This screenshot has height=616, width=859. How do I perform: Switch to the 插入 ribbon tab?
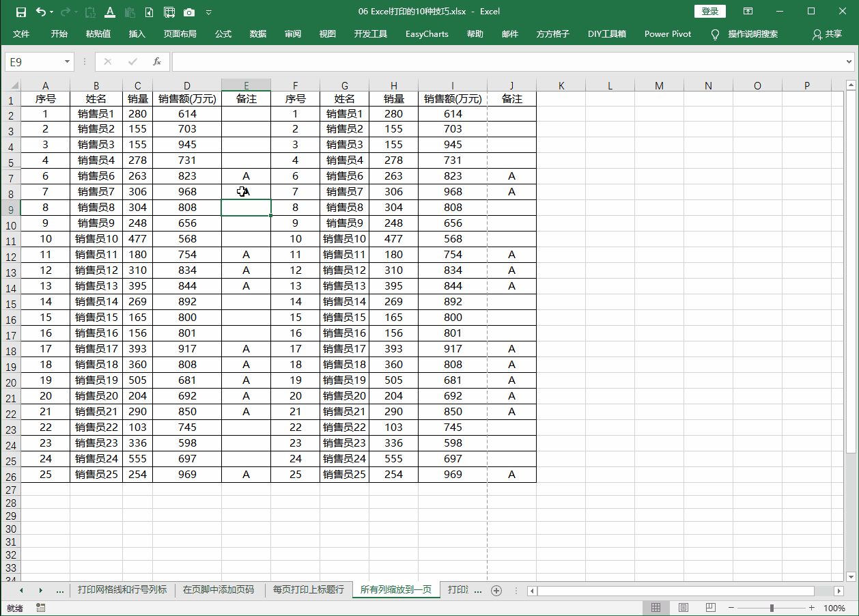[x=137, y=34]
